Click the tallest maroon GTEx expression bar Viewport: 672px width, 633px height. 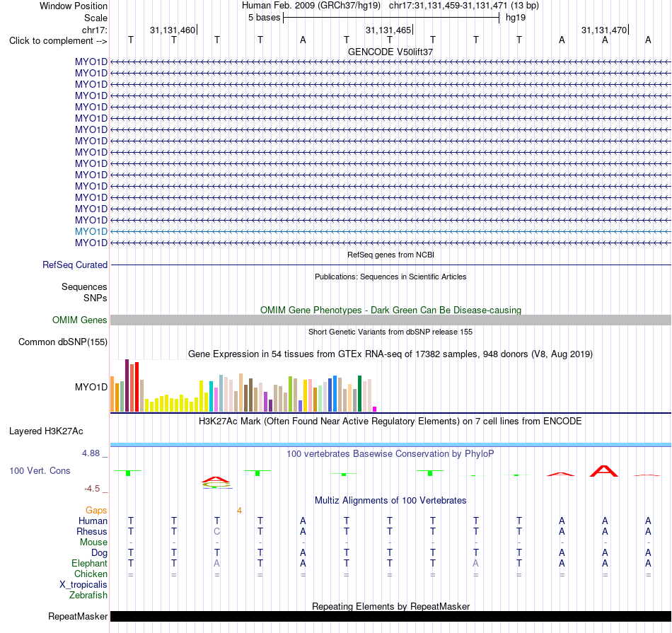point(127,385)
